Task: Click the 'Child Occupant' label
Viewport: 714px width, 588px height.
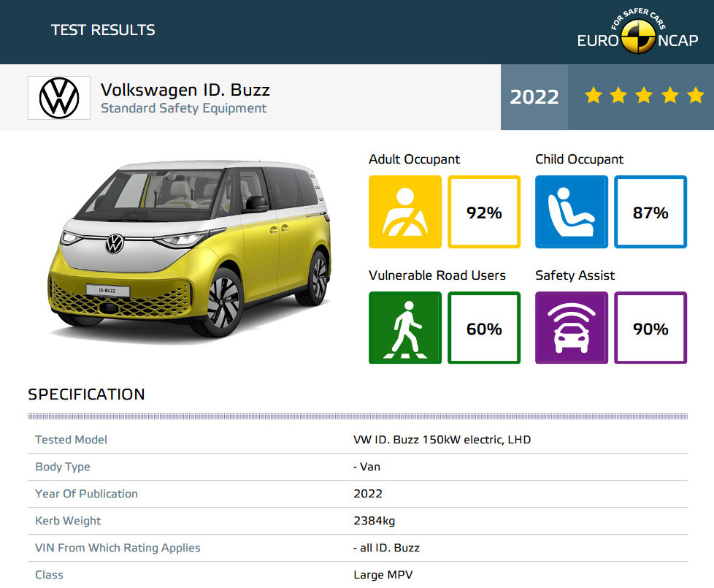Action: click(579, 159)
